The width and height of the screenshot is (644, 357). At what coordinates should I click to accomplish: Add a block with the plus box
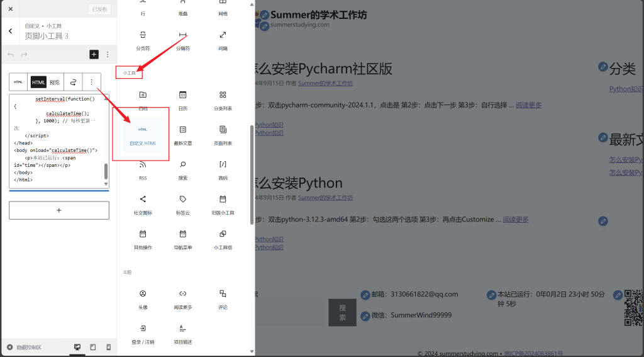59,210
